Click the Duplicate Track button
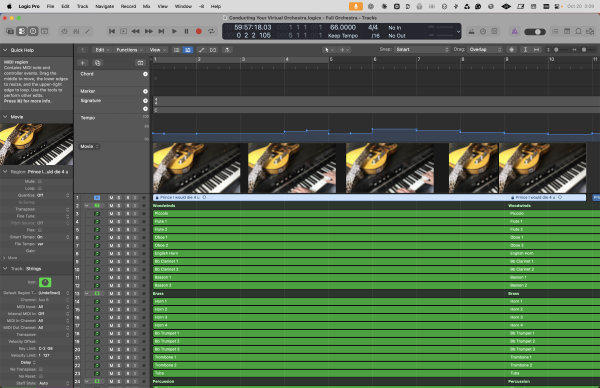 pos(98,63)
